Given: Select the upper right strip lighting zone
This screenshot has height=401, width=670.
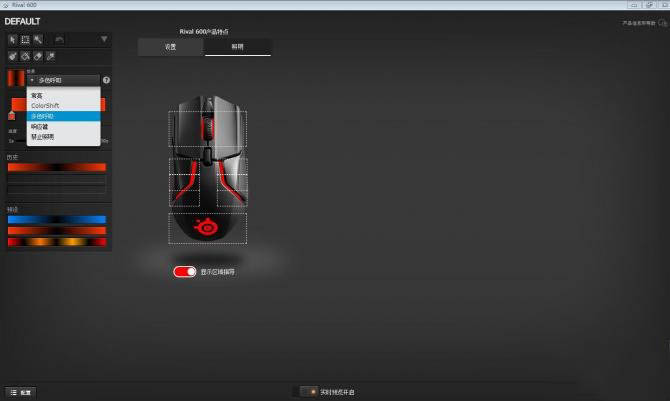Looking at the screenshot, I should 232,166.
